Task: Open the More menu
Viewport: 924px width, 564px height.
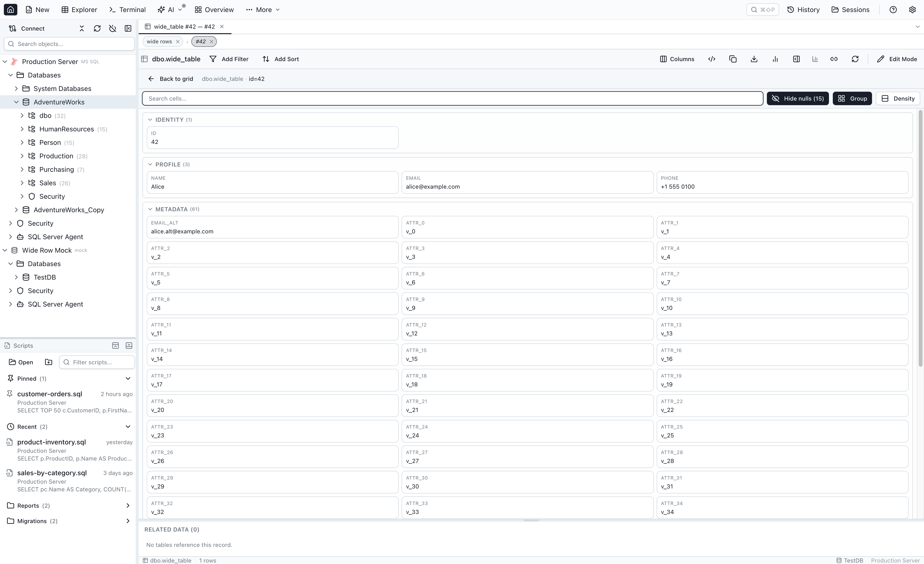Action: pyautogui.click(x=263, y=9)
